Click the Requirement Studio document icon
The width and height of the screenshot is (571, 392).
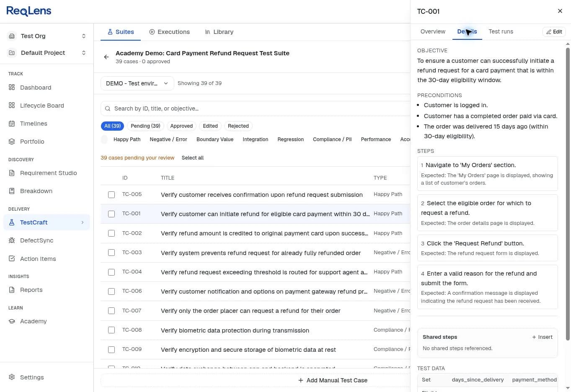(x=12, y=173)
